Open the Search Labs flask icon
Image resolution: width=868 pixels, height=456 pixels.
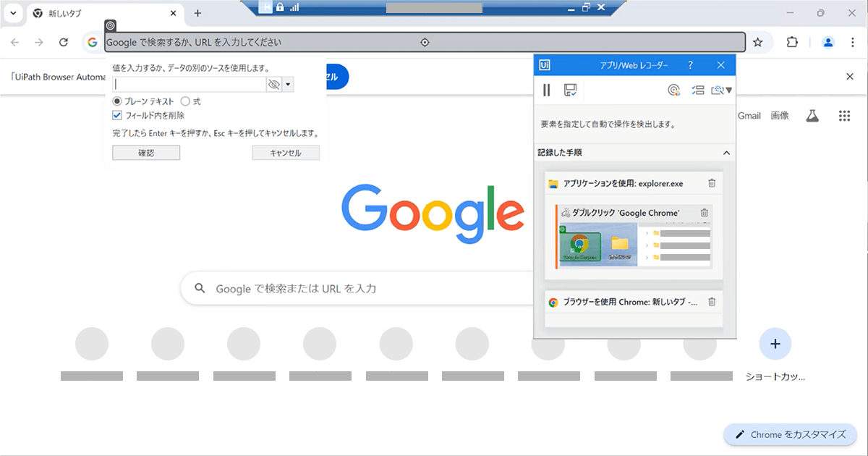coord(812,116)
